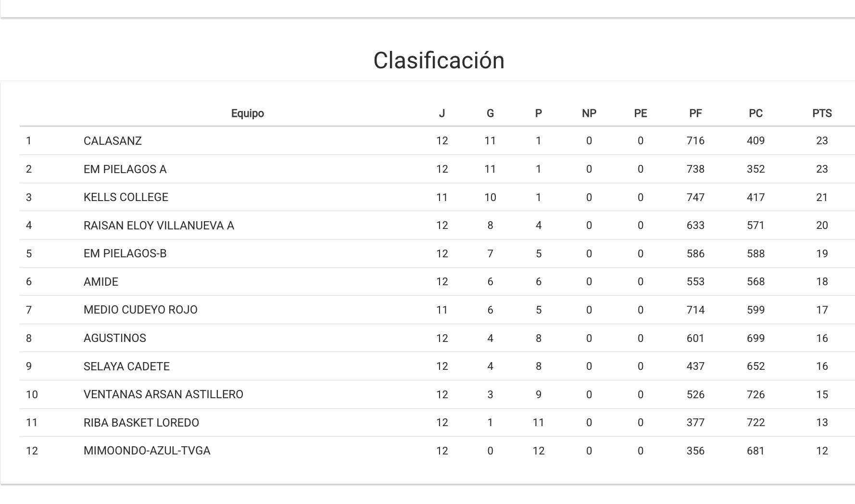Open the RIBA BASKET LOREDO entry

tap(141, 423)
